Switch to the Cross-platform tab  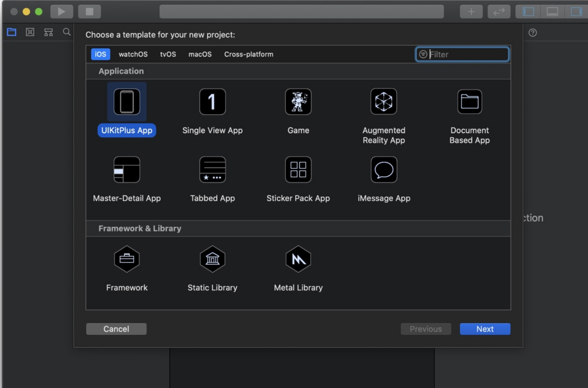coord(249,54)
